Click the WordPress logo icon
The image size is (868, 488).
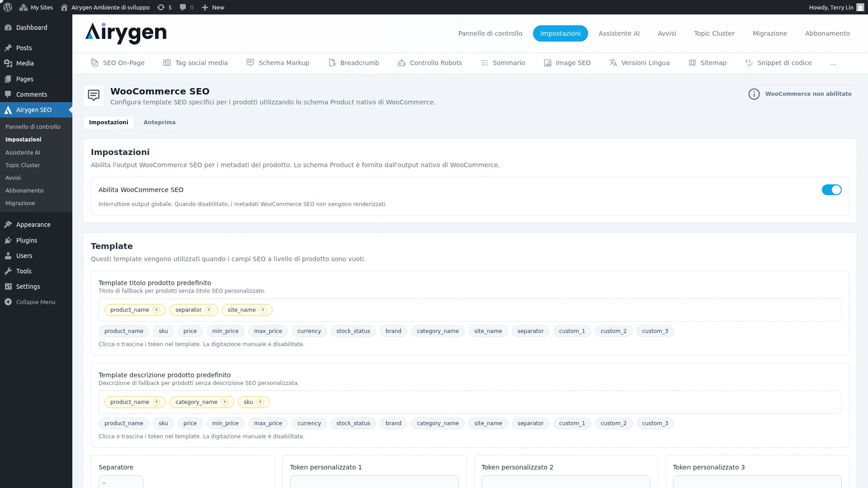click(8, 7)
